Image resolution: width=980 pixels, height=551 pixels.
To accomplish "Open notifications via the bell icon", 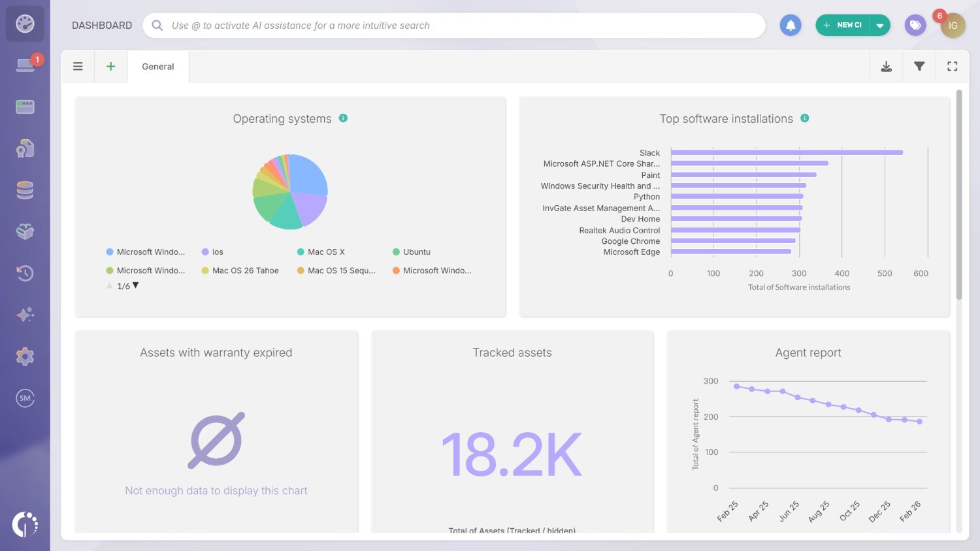I will click(790, 25).
